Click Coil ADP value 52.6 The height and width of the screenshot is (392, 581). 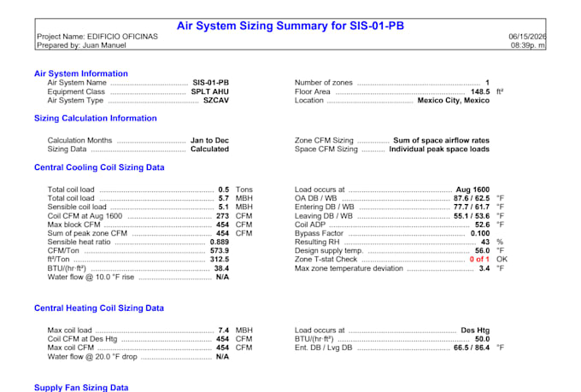pyautogui.click(x=483, y=225)
